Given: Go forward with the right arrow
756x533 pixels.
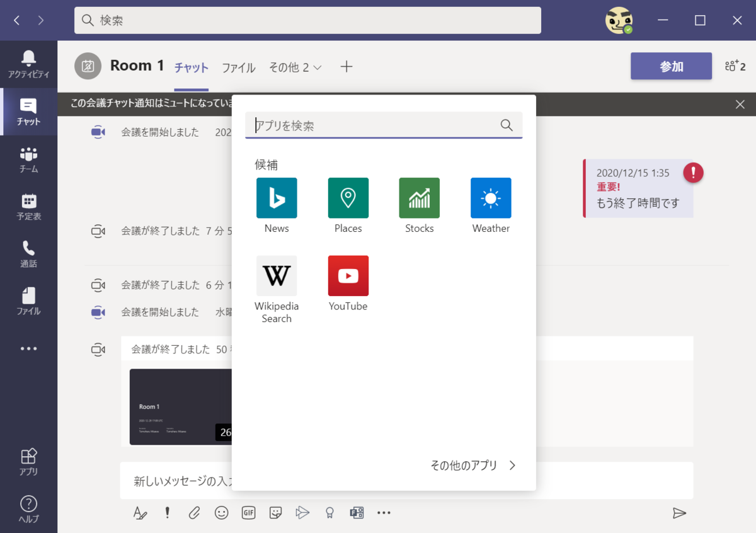Looking at the screenshot, I should click(x=41, y=20).
